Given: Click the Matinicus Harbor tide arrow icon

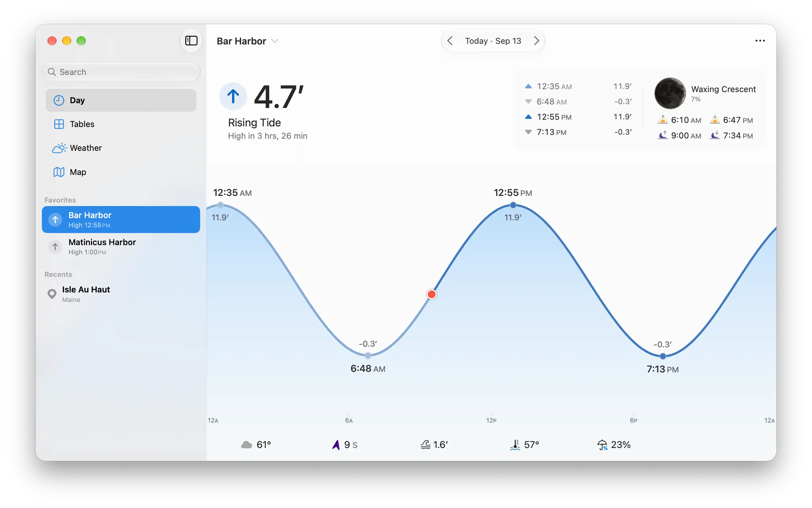Looking at the screenshot, I should click(55, 247).
